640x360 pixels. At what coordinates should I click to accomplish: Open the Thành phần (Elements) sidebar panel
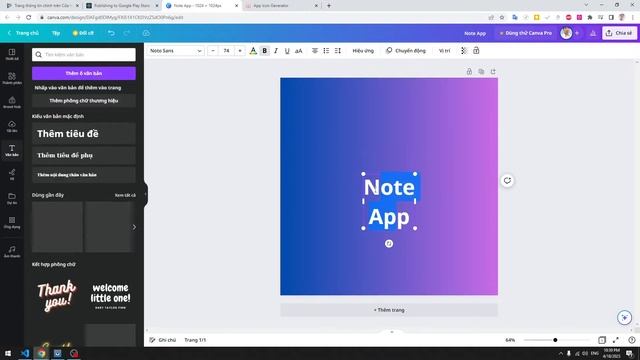(12, 78)
